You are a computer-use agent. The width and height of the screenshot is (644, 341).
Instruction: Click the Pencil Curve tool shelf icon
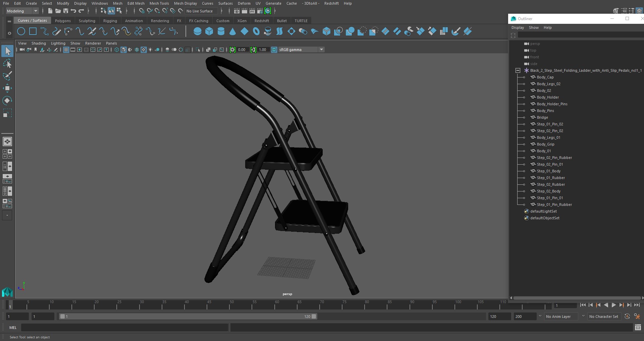56,32
